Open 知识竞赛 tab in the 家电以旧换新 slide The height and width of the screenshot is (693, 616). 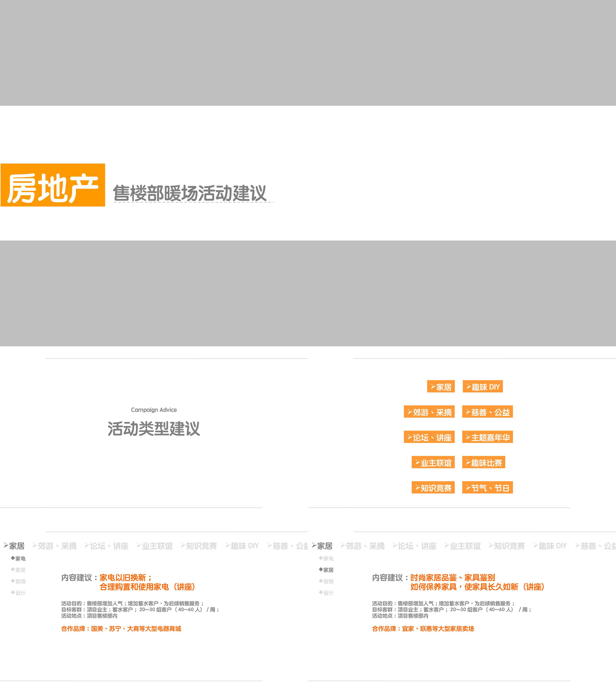coord(199,546)
